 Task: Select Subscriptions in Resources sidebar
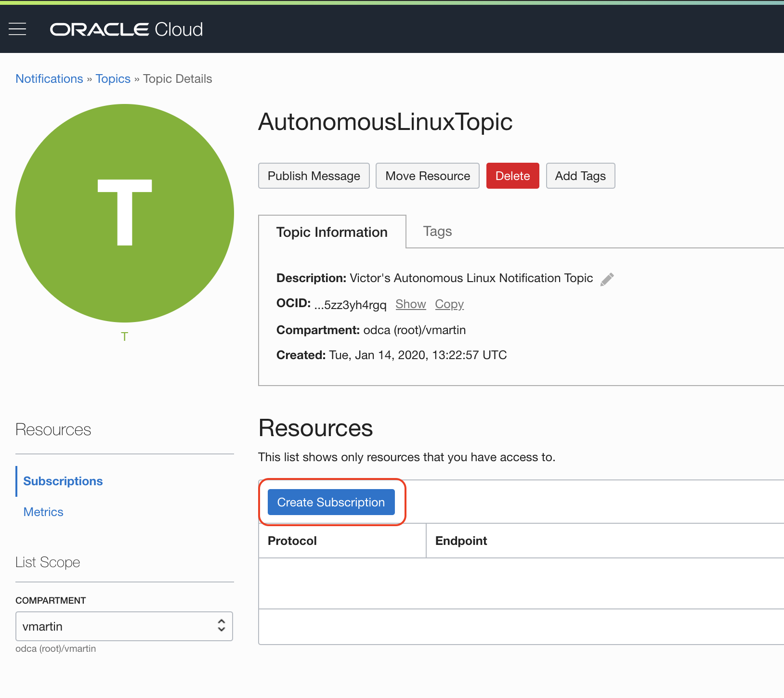pos(63,481)
